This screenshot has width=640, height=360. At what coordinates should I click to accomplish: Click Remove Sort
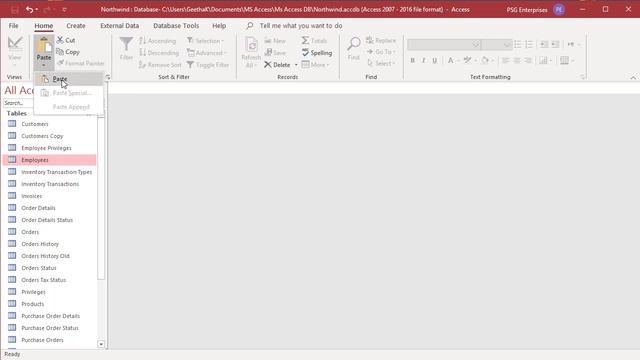(x=160, y=64)
